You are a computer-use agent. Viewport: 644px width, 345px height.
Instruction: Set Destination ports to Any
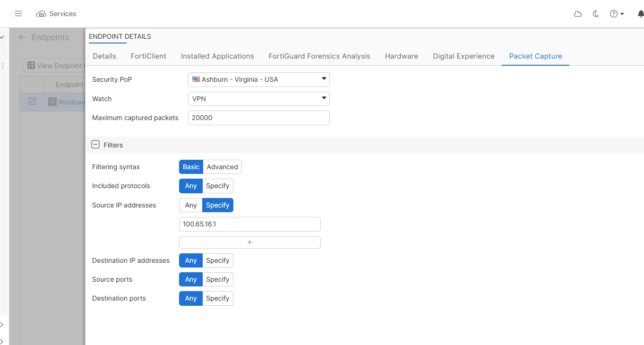pyautogui.click(x=191, y=298)
